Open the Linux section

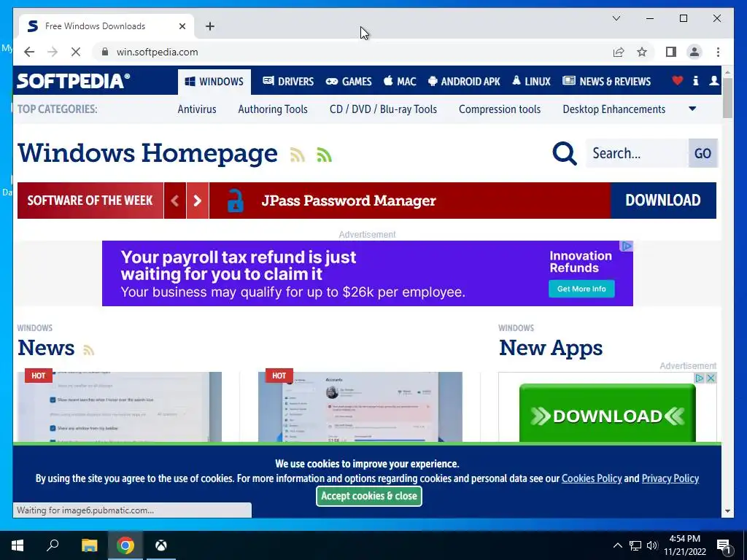click(x=531, y=82)
